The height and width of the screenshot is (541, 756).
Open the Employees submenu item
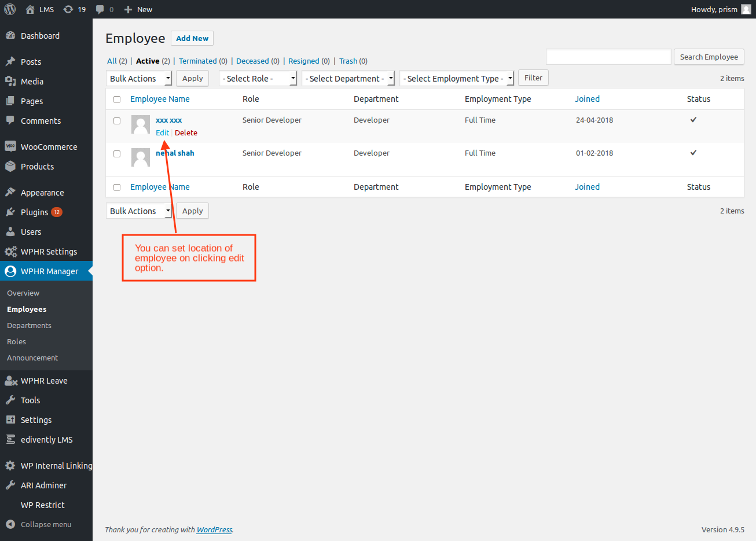tap(27, 309)
